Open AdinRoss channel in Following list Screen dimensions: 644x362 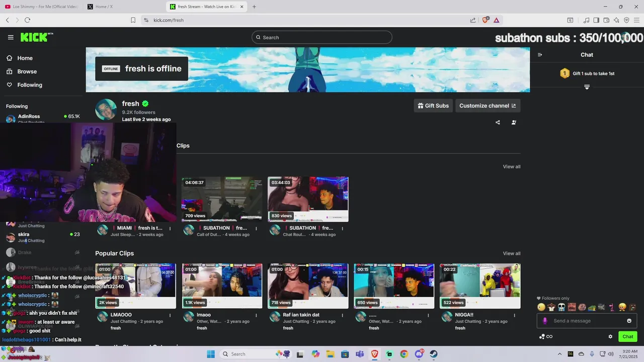[x=43, y=118]
